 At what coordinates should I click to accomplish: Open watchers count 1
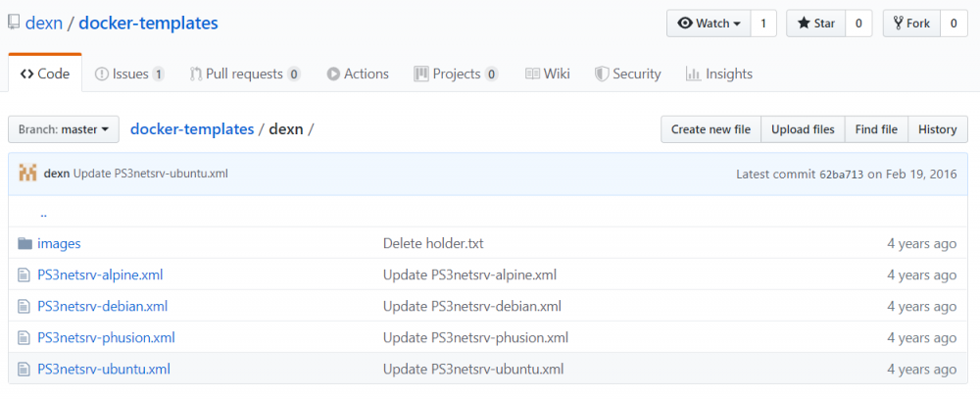pyautogui.click(x=763, y=24)
